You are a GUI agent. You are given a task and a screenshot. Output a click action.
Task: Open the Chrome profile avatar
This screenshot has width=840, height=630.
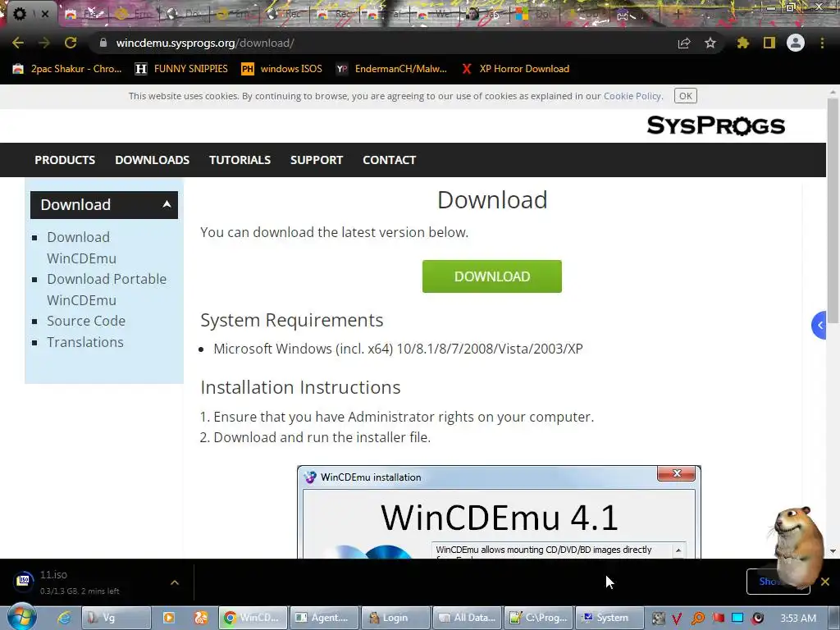[x=796, y=43]
